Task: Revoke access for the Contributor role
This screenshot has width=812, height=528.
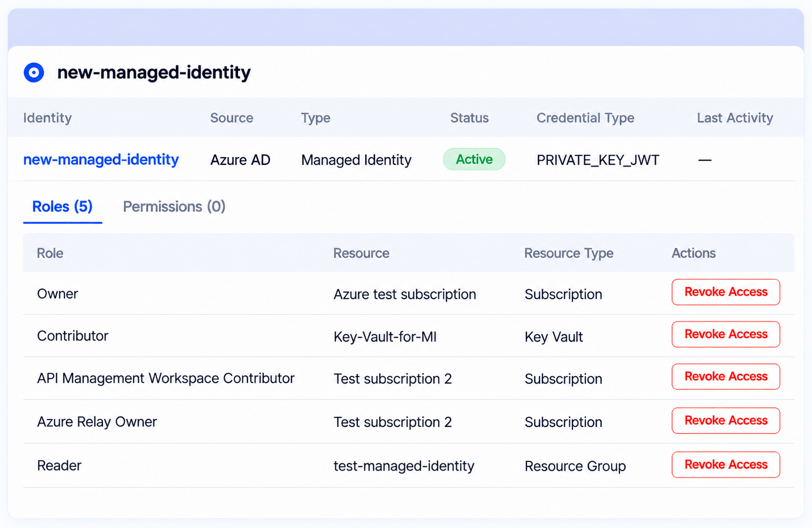Action: tap(726, 334)
